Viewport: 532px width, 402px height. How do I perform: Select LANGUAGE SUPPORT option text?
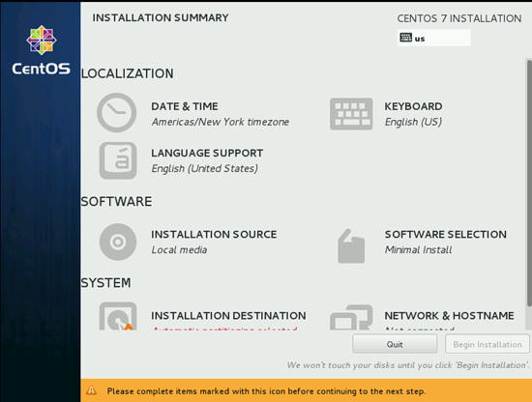pos(207,154)
